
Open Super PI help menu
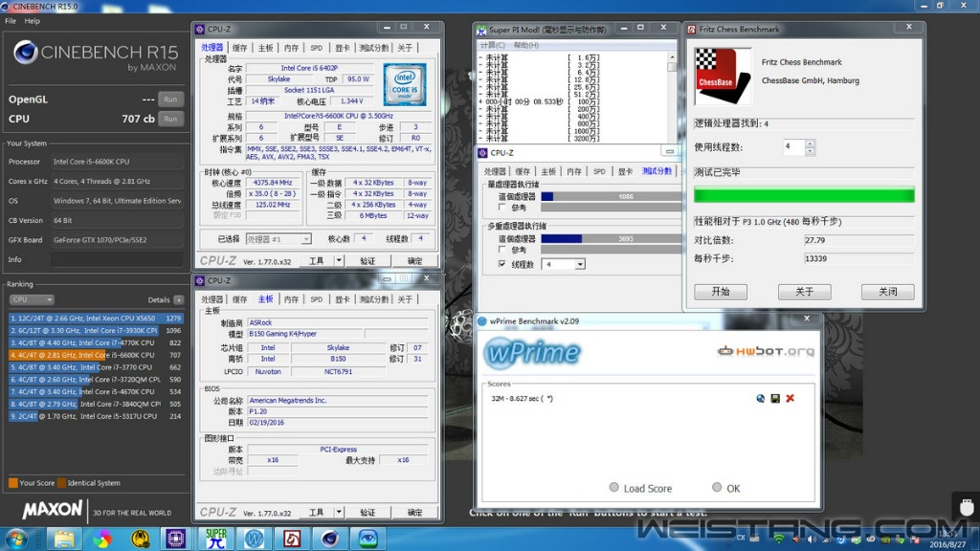[525, 45]
